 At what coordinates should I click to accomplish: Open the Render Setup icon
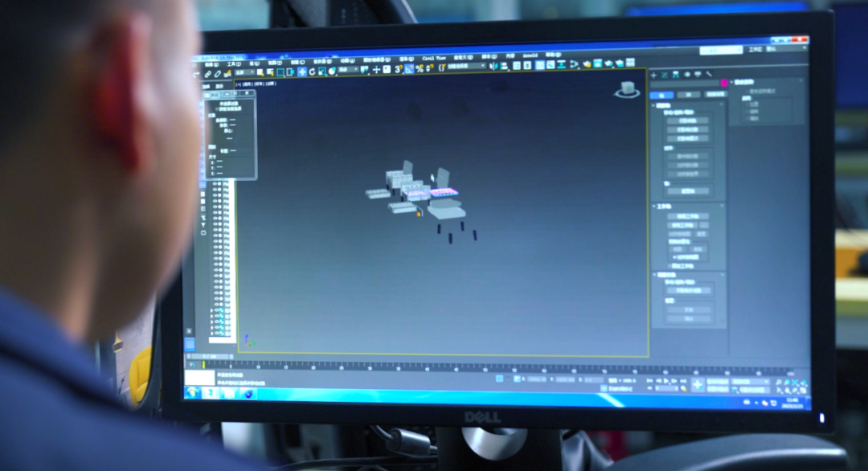(x=587, y=64)
